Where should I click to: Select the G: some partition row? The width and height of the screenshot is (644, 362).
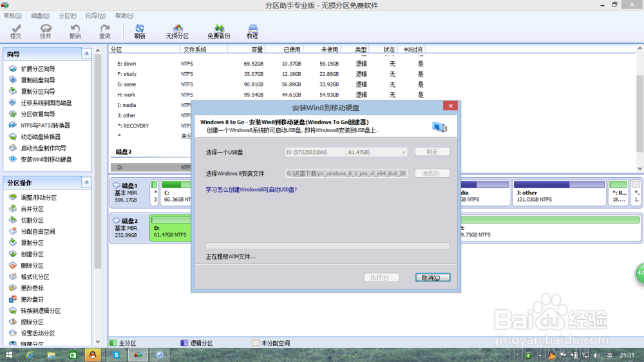point(270,84)
